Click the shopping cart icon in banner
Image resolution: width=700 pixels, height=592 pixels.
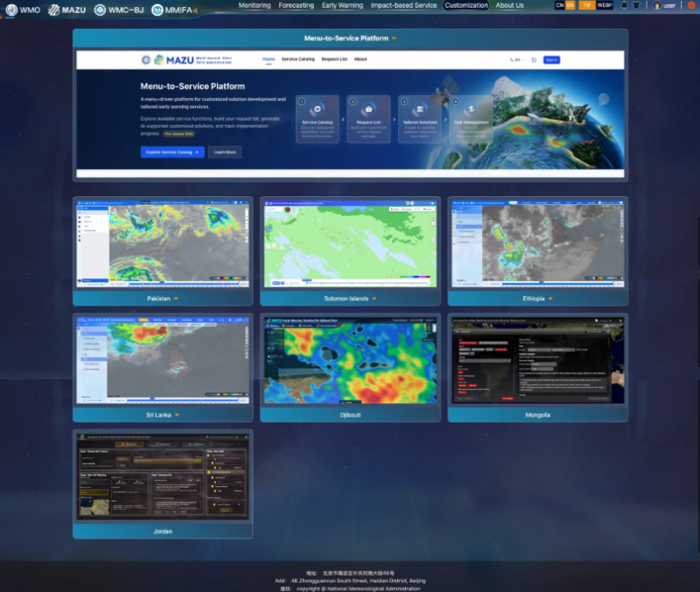tap(534, 60)
